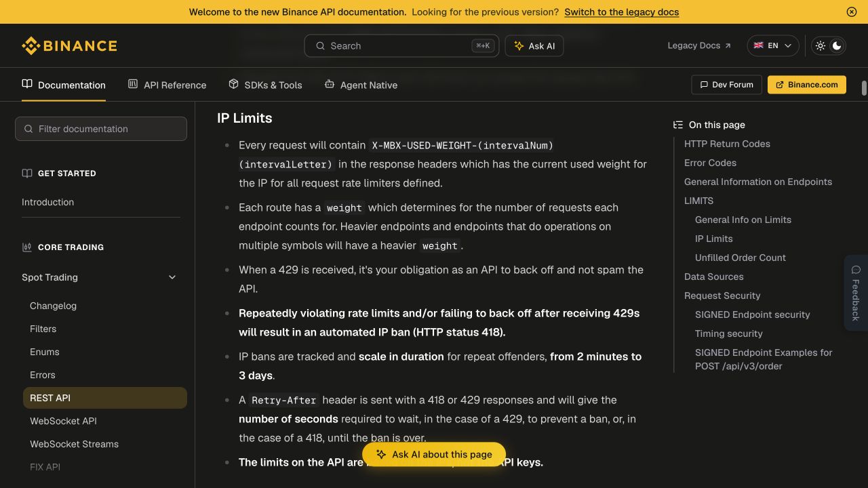The image size is (868, 488).
Task: Click the On this page list icon
Action: [x=678, y=125]
